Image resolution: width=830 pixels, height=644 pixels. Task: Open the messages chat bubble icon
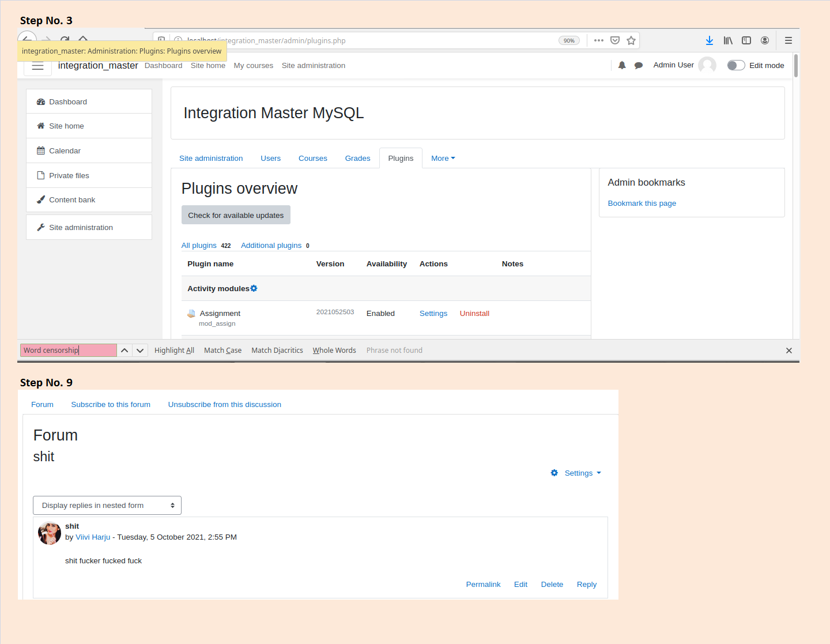[639, 65]
